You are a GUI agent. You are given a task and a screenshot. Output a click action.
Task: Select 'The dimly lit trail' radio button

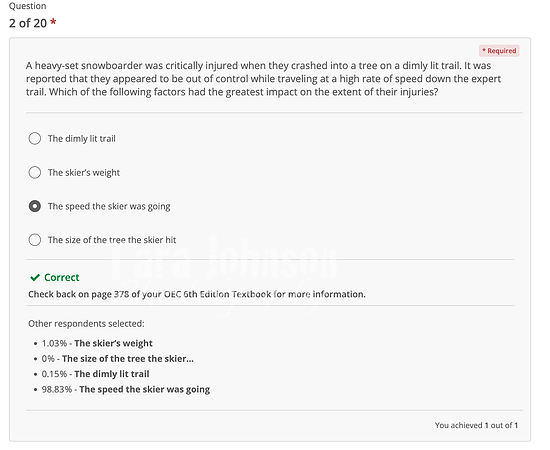pos(35,139)
